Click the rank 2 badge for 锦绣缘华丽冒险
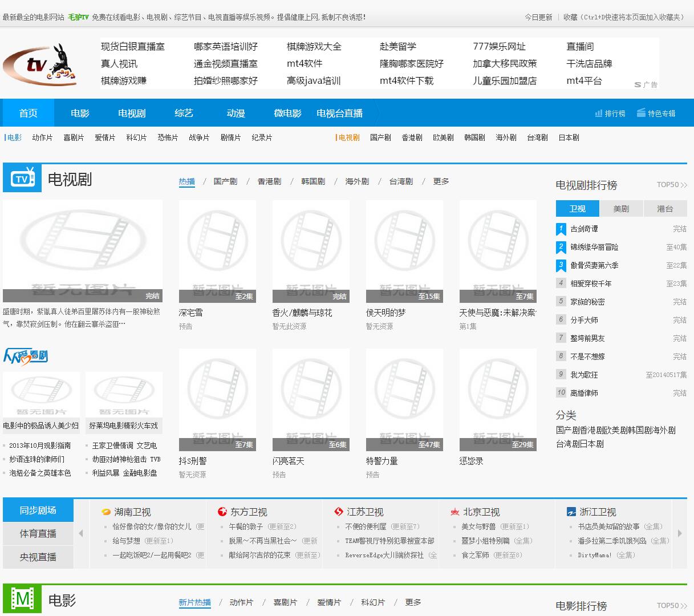This screenshot has width=694, height=616. click(x=561, y=248)
